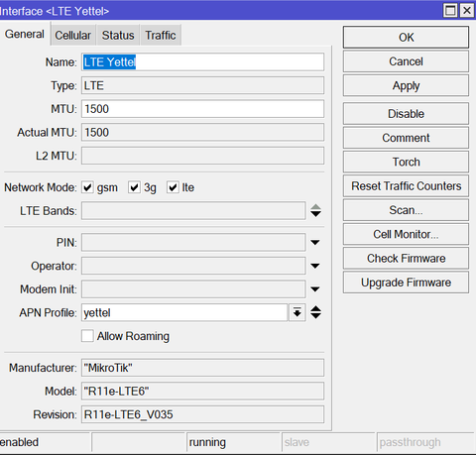Open the Traffic tab
This screenshot has width=476, height=455.
click(x=161, y=35)
